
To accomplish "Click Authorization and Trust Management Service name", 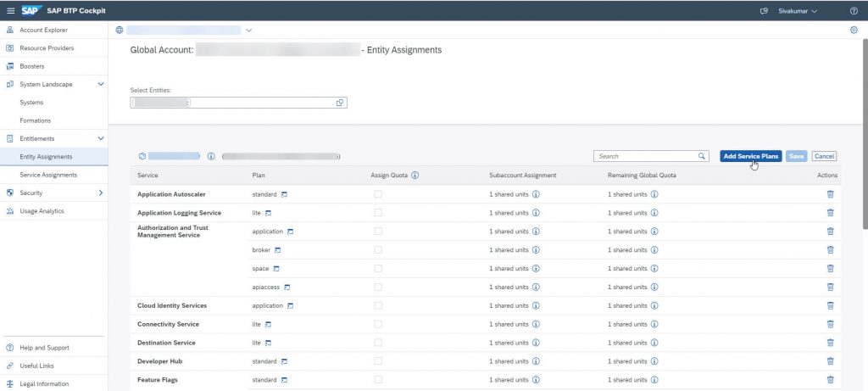I will click(173, 232).
